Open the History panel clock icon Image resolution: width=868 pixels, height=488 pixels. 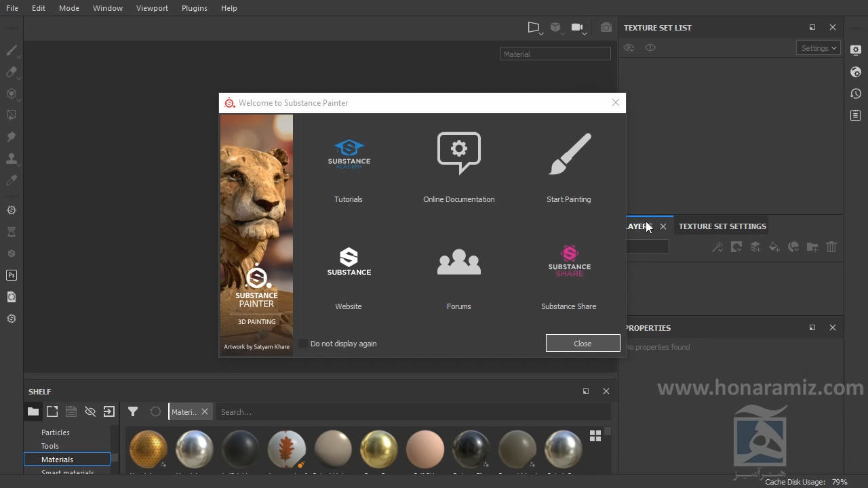pos(856,94)
